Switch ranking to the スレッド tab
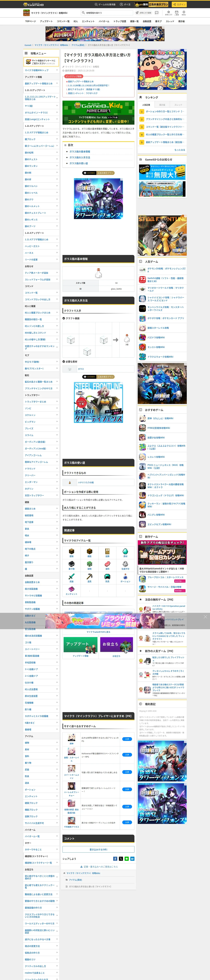The width and height of the screenshot is (210, 980). [x=178, y=105]
